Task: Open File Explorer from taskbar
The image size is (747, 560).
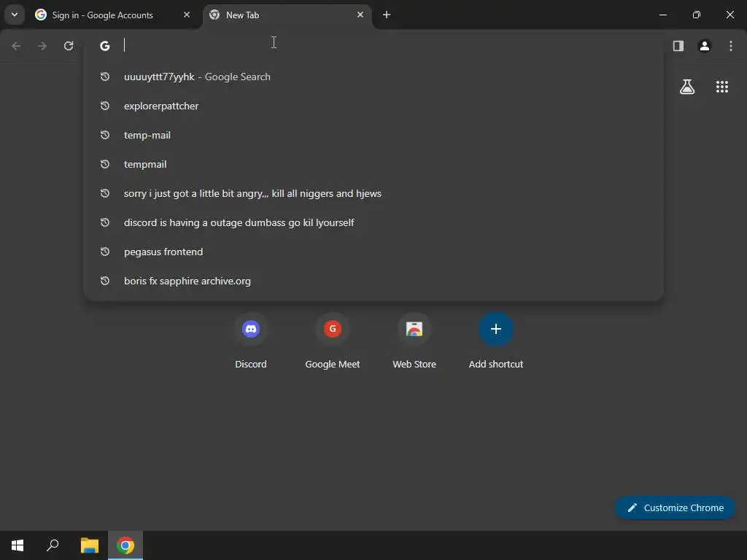Action: (90, 545)
